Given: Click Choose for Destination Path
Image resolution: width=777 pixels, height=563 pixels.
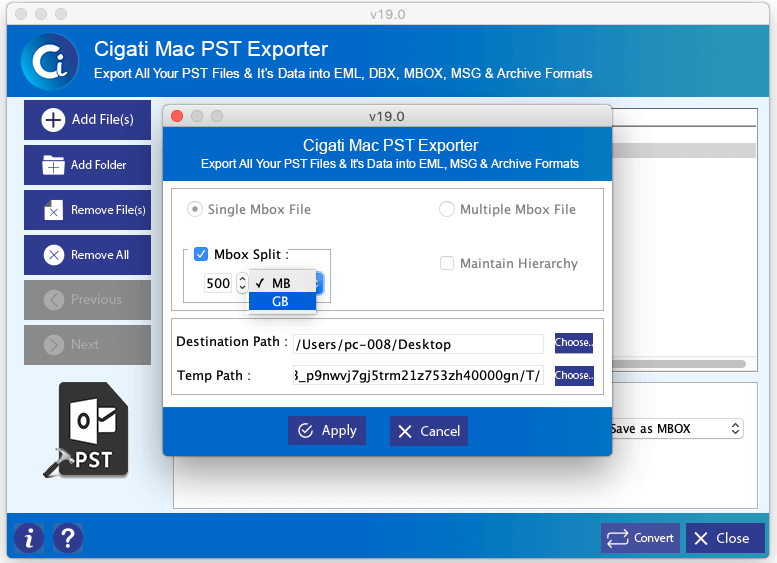Looking at the screenshot, I should click(x=574, y=342).
